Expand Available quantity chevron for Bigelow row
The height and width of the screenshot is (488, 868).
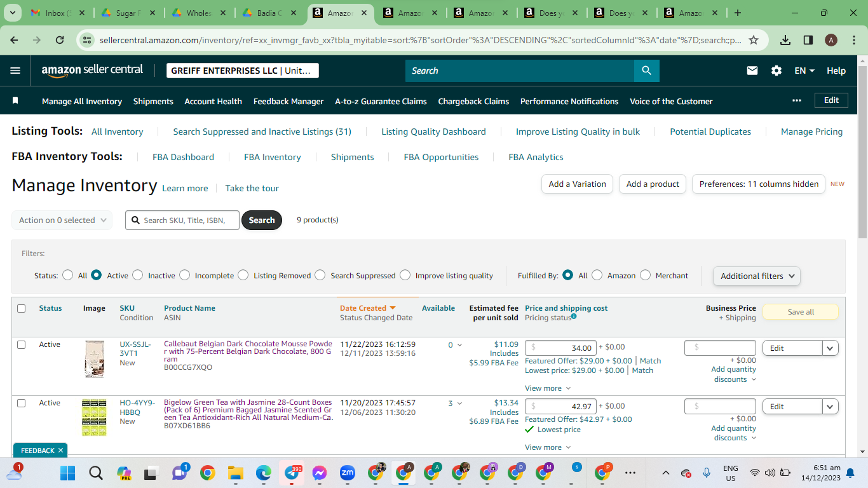point(460,403)
